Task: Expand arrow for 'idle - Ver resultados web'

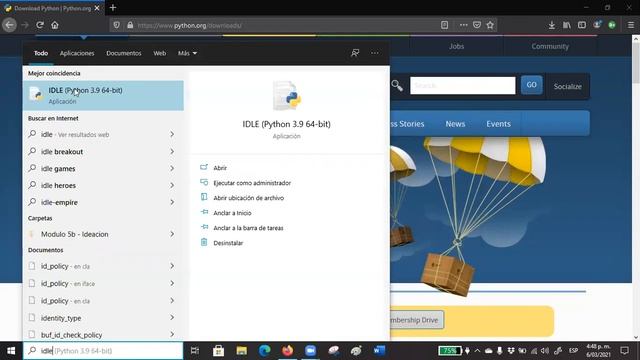Action: 172,134
